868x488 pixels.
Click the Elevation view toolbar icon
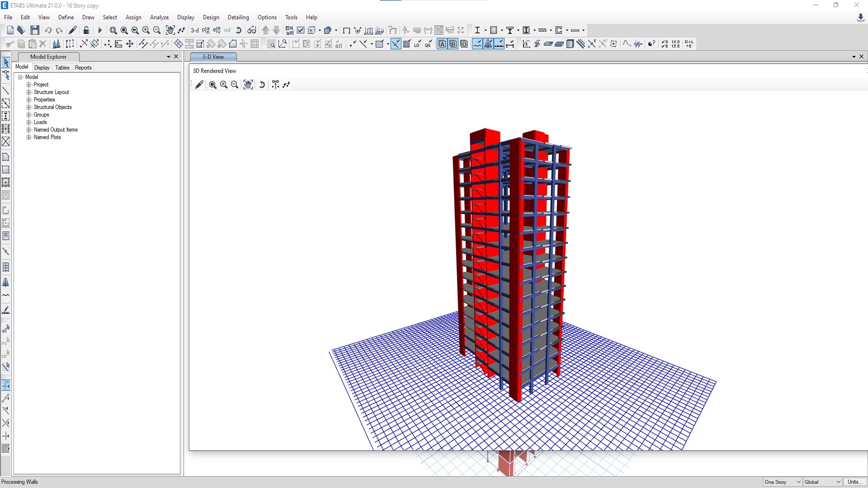pyautogui.click(x=217, y=30)
